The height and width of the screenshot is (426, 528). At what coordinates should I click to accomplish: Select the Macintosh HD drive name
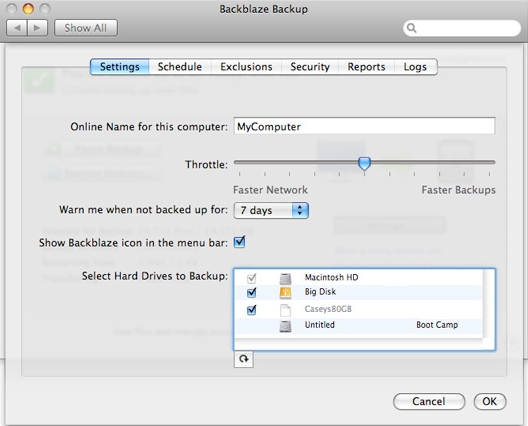click(x=331, y=277)
